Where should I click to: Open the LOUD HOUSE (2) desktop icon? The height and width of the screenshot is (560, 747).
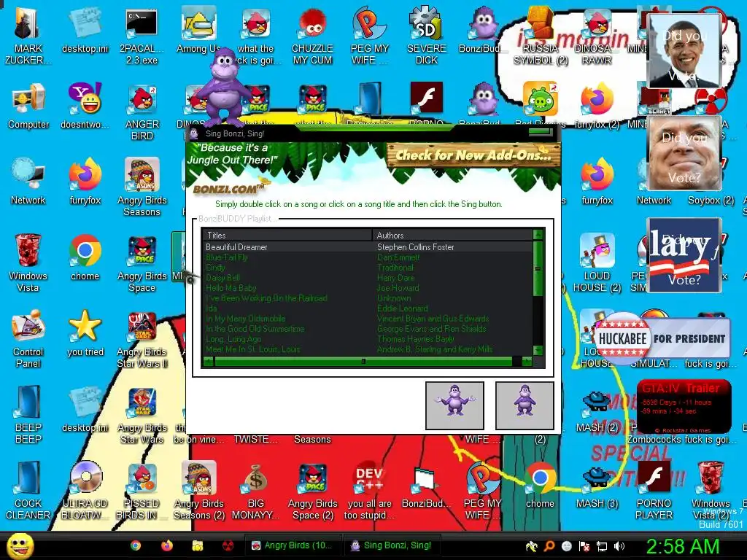tap(597, 262)
